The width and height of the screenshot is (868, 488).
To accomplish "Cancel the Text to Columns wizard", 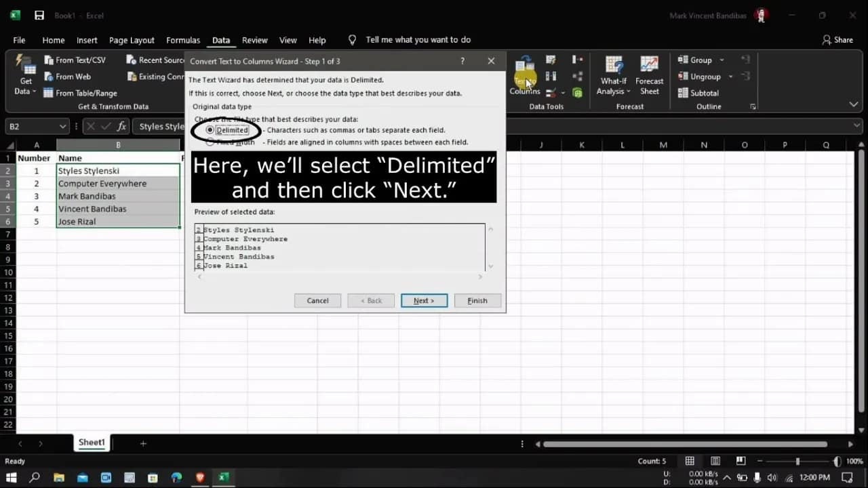I will point(317,300).
